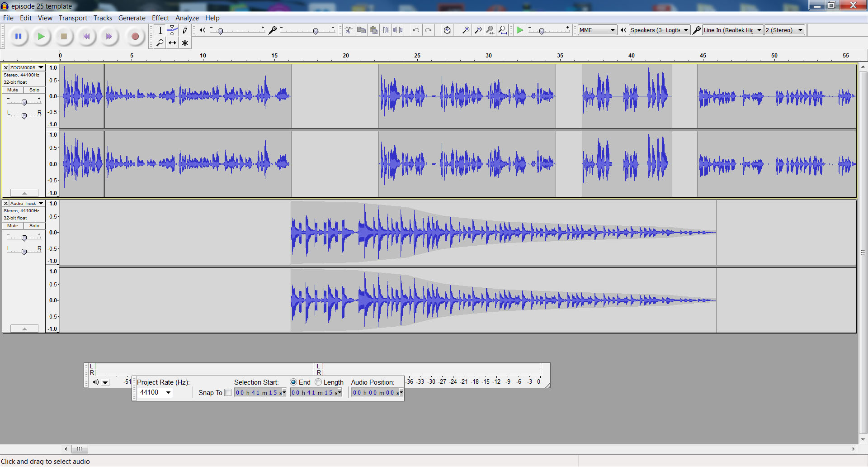Viewport: 868px width, 467px height.
Task: Open the Transport menu
Action: click(73, 18)
